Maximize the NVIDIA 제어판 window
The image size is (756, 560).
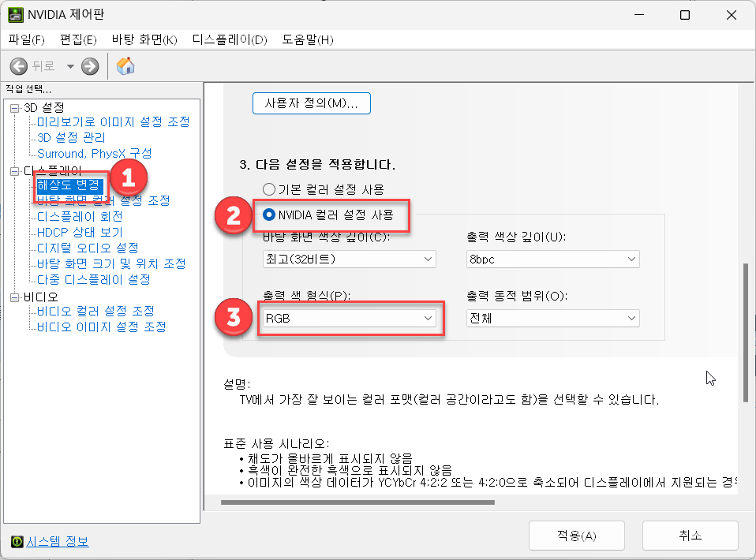click(685, 15)
